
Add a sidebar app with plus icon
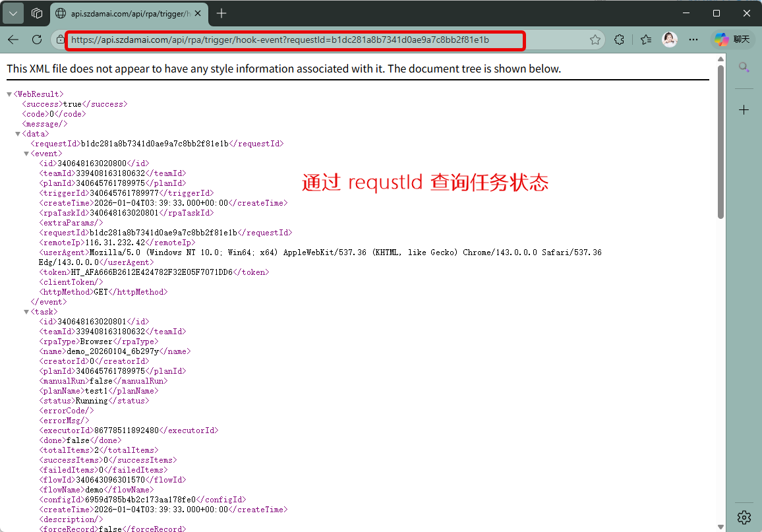pyautogui.click(x=744, y=109)
